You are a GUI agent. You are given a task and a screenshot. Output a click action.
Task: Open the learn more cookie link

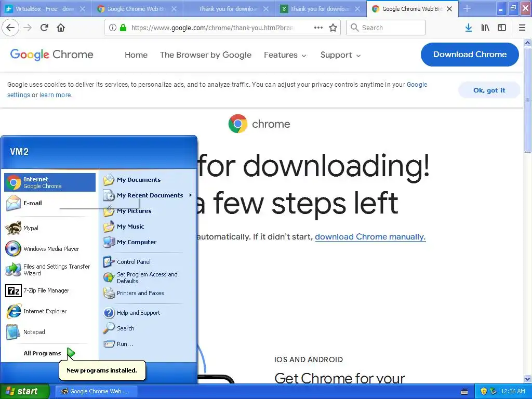[x=55, y=95]
